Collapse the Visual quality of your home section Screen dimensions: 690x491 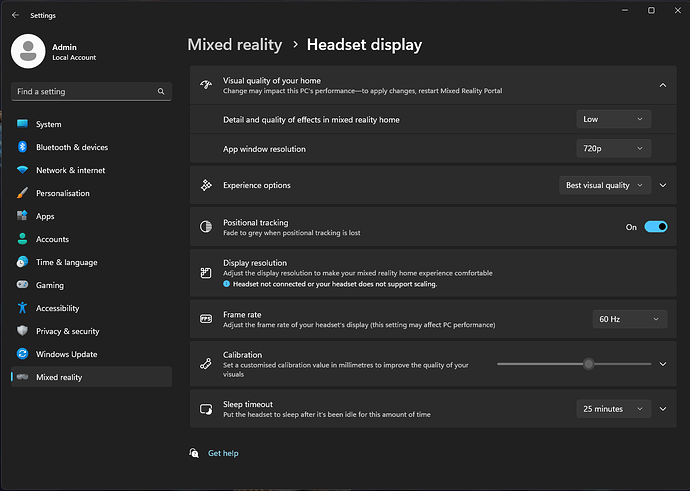pos(663,85)
